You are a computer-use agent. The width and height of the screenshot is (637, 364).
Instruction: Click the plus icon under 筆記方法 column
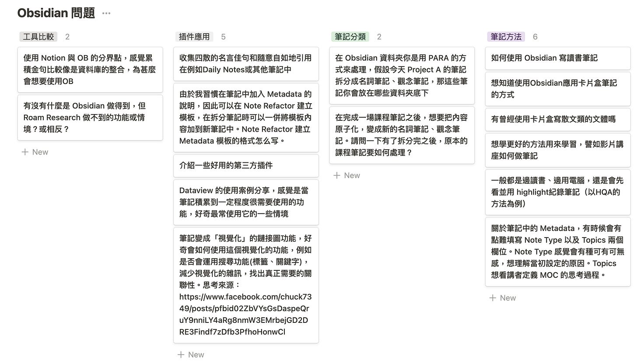coord(493,298)
